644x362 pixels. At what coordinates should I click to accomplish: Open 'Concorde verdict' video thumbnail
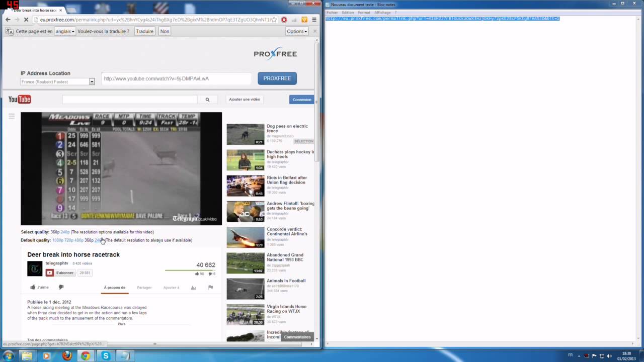(245, 237)
